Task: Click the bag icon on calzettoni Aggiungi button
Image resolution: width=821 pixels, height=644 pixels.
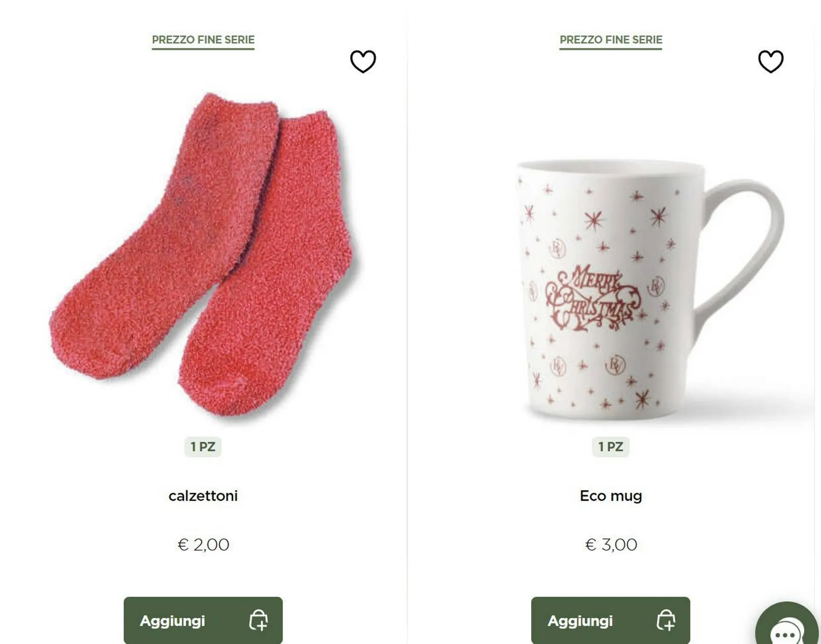Action: point(258,620)
